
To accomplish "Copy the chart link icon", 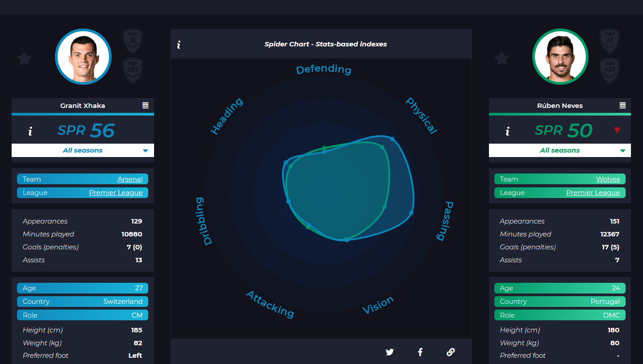I will (451, 352).
